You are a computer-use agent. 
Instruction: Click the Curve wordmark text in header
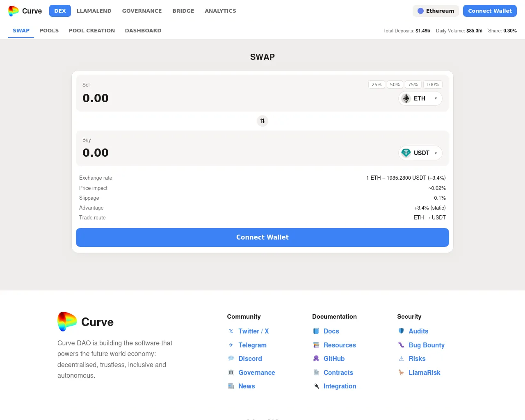(x=32, y=11)
